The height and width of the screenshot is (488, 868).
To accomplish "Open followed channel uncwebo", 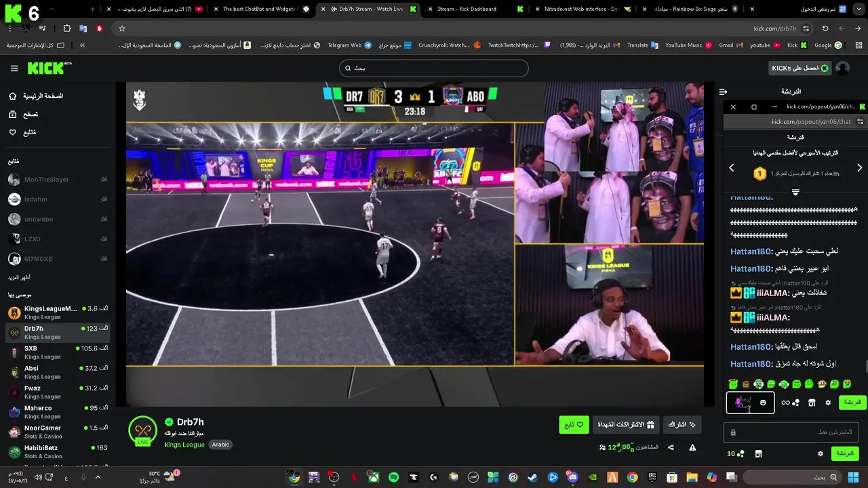I will click(x=58, y=219).
